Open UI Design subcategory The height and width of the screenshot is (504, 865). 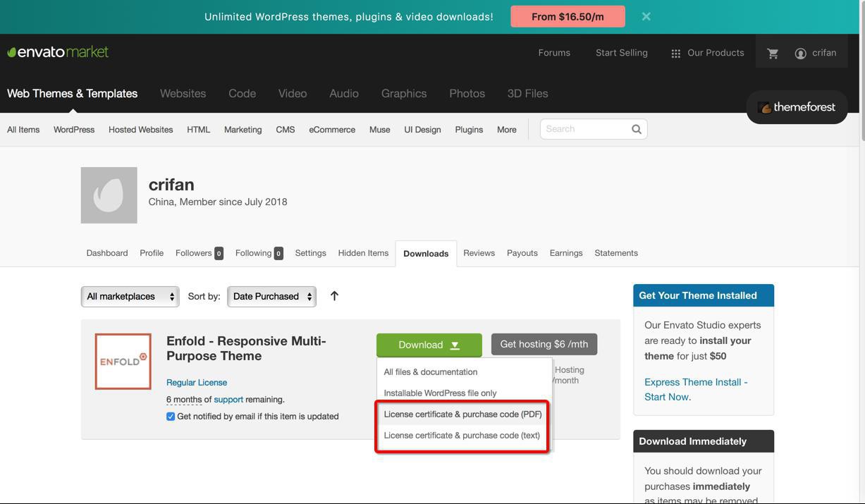tap(422, 130)
